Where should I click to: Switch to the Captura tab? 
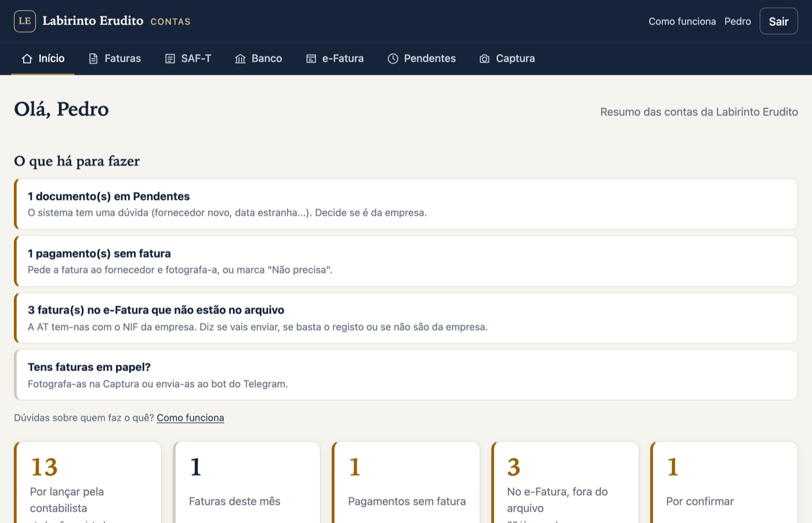[507, 59]
